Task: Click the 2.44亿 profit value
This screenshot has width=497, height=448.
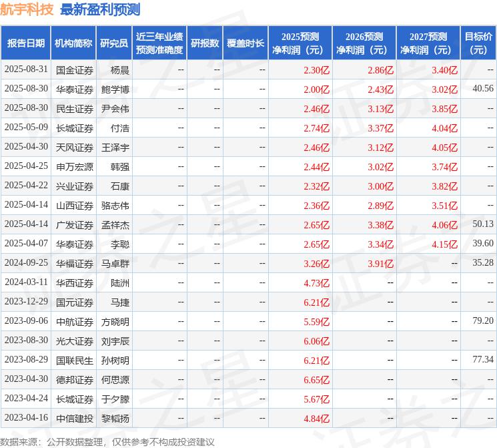Action: point(316,167)
